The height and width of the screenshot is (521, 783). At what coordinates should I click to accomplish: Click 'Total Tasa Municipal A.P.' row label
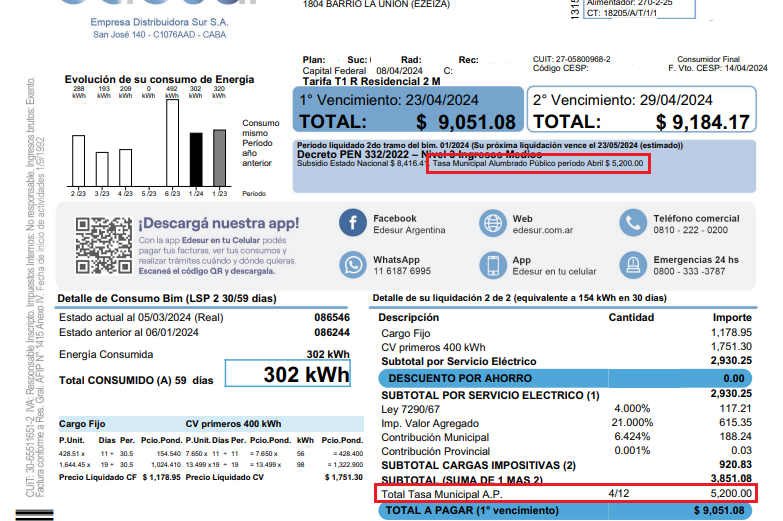[441, 495]
